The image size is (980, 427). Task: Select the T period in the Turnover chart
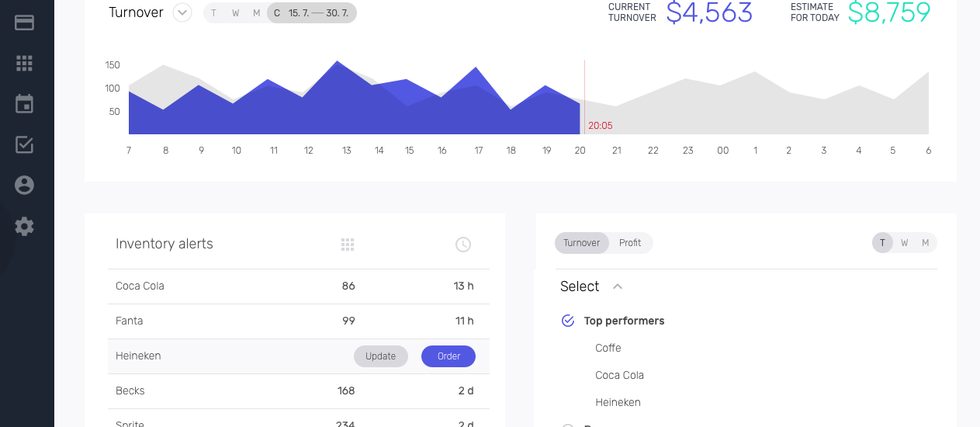[214, 13]
